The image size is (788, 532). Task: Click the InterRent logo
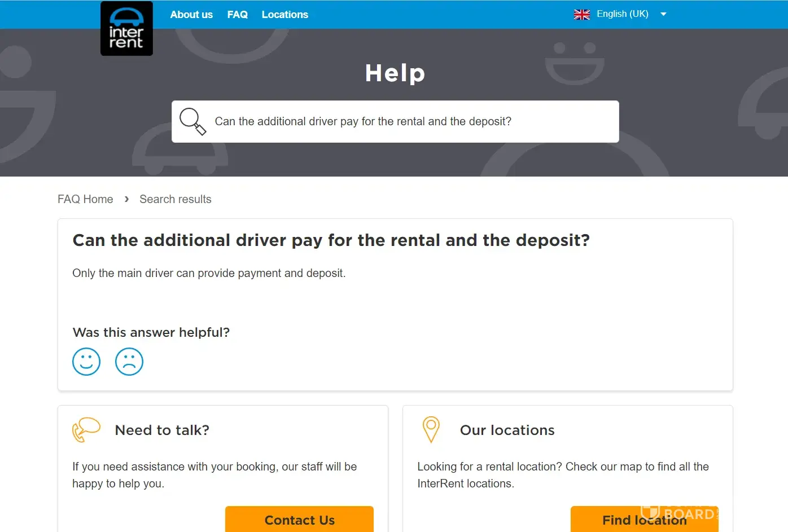126,28
